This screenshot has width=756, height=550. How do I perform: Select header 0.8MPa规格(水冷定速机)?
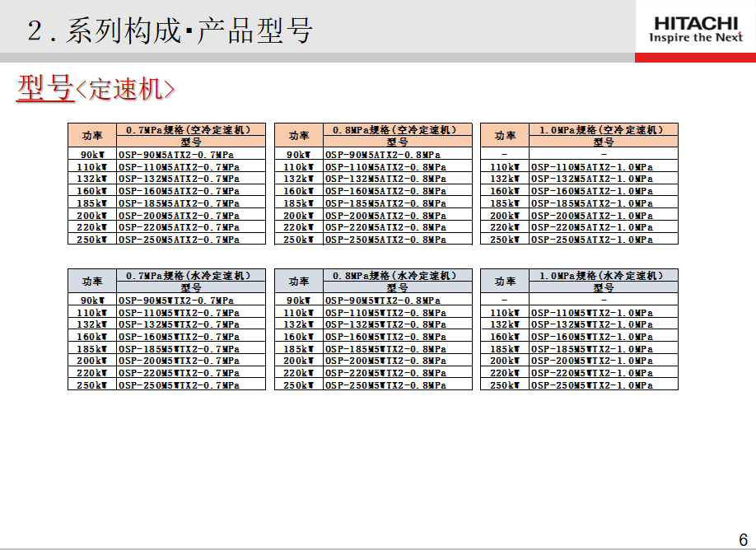click(398, 275)
